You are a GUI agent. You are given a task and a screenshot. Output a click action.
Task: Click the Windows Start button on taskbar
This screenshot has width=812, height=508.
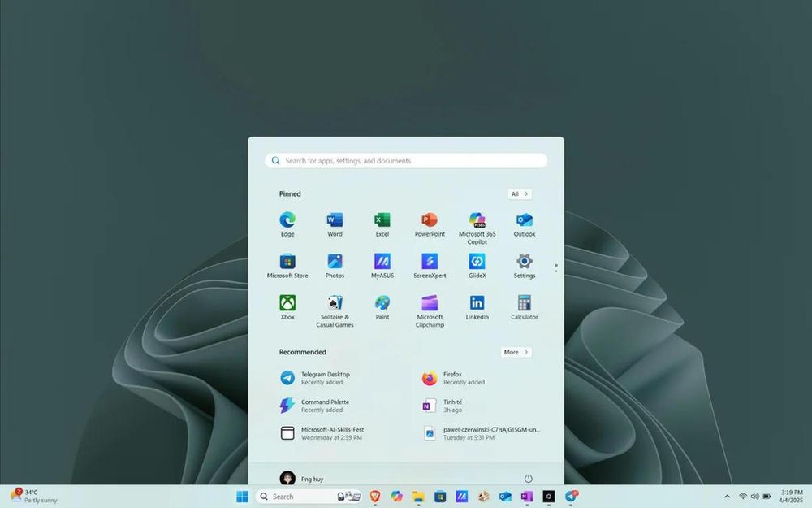point(242,497)
